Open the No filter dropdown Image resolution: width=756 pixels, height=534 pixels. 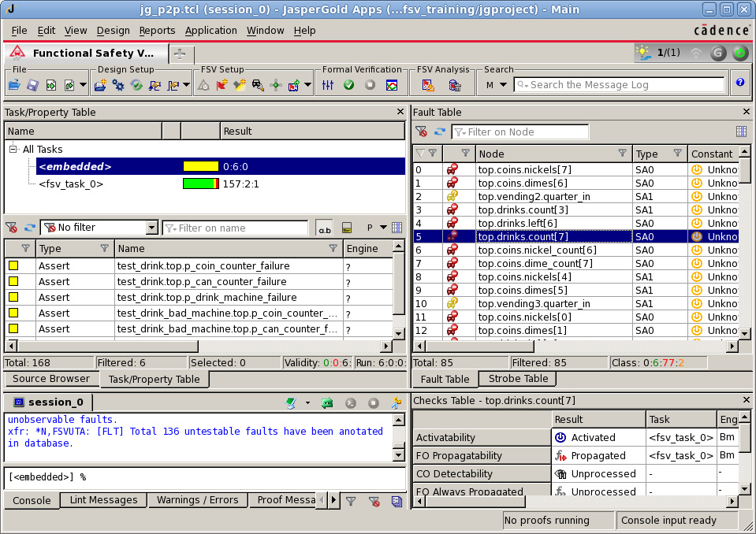[151, 228]
